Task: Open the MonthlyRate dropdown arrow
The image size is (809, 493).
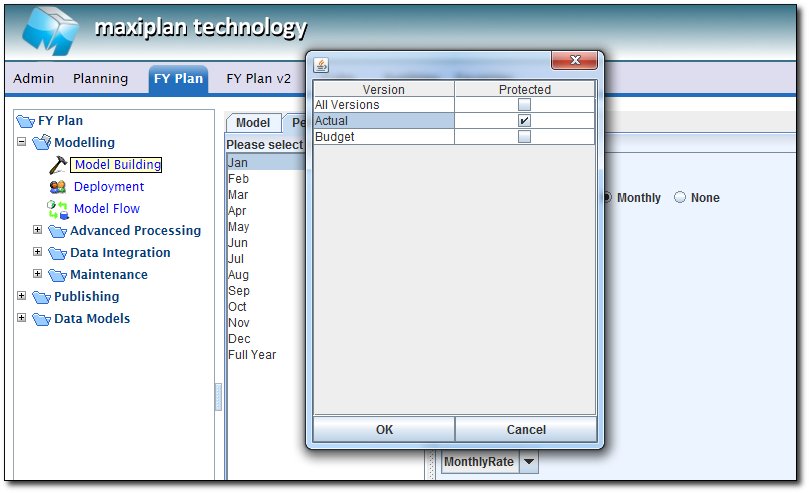Action: coord(529,462)
